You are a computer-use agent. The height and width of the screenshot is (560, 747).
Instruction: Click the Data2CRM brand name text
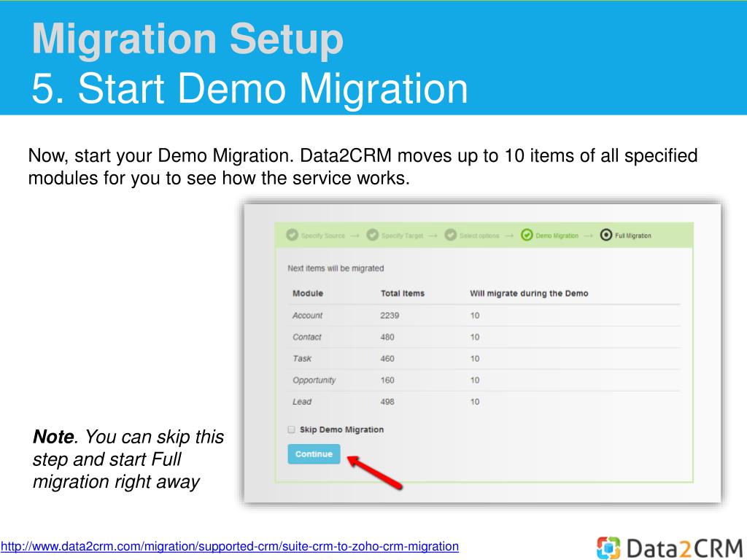pos(684,548)
